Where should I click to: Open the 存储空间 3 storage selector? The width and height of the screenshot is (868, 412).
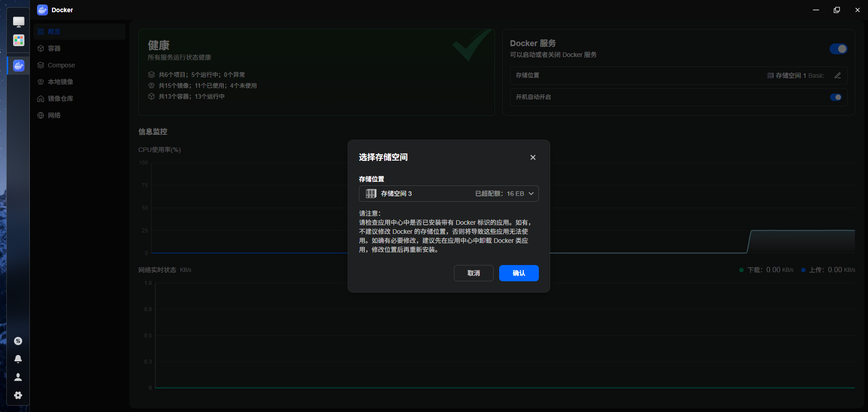pyautogui.click(x=449, y=194)
